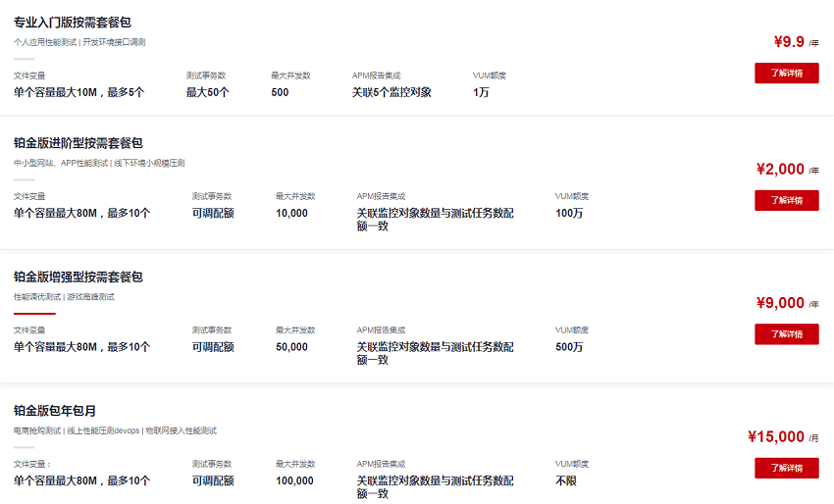Click the 500万 VUM quota value

pyautogui.click(x=569, y=347)
